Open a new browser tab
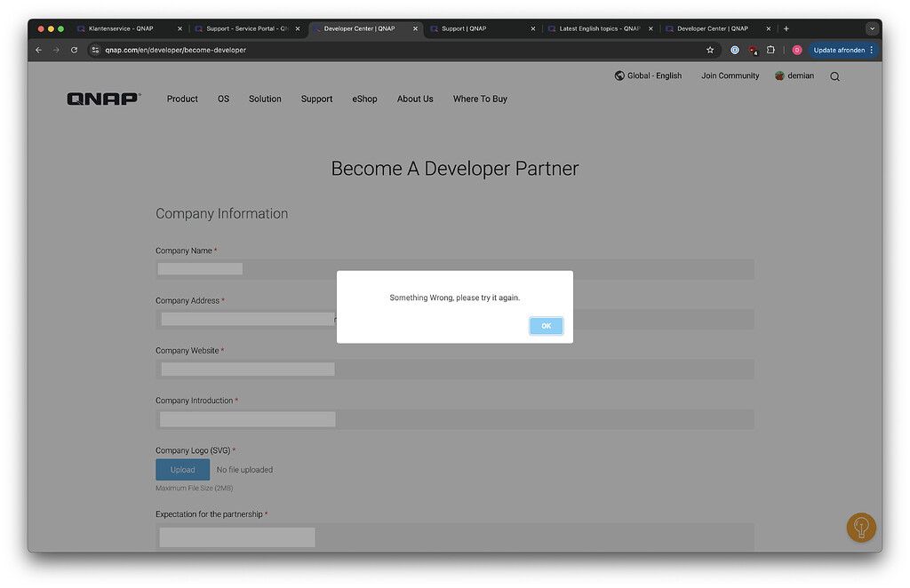The height and width of the screenshot is (588, 910). tap(786, 28)
